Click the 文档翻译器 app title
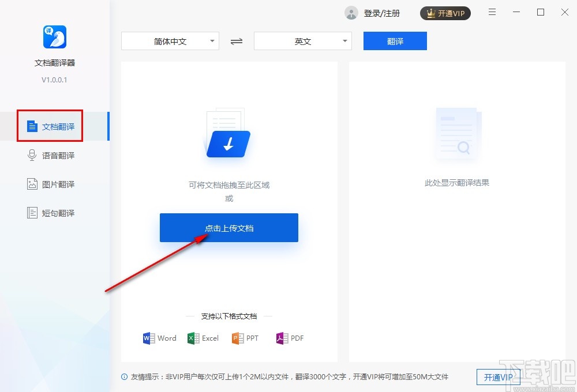The width and height of the screenshot is (577, 392). click(54, 63)
